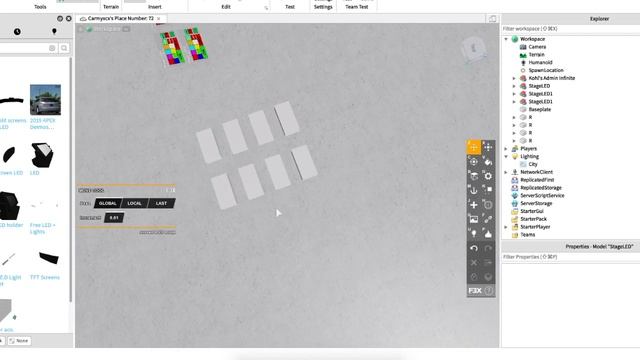Close the Toolbox panel

(69, 19)
